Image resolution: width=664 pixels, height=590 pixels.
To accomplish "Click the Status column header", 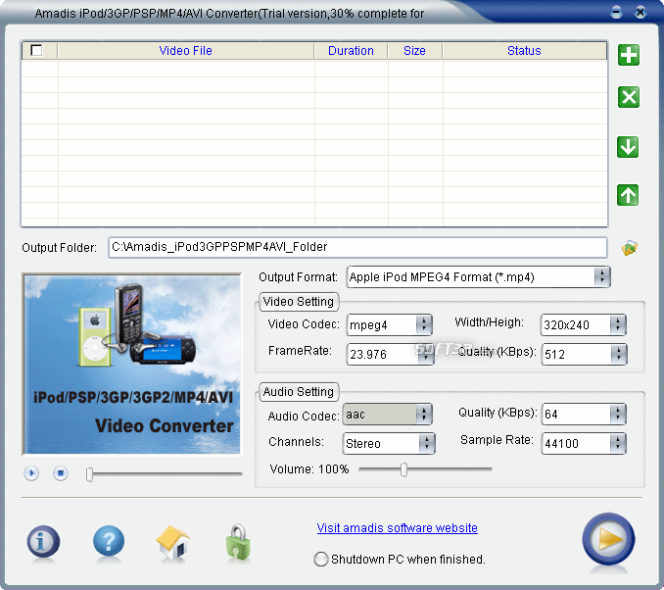I will click(524, 51).
